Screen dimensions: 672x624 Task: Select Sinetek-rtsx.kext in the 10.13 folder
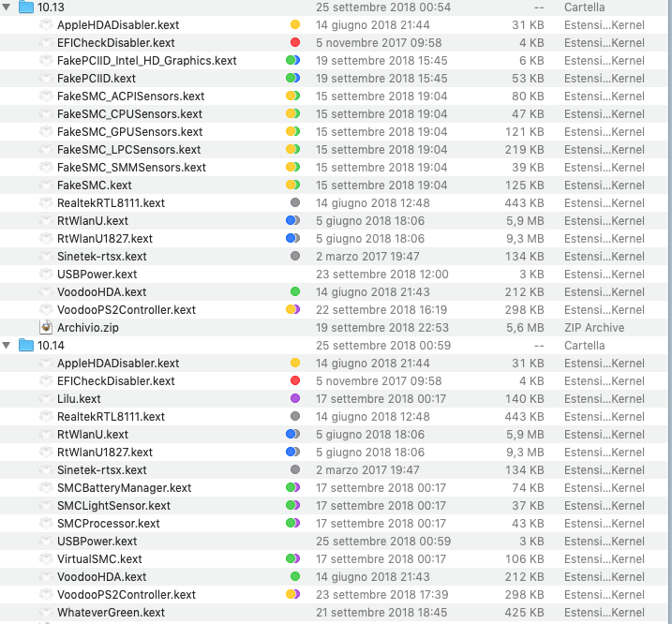[102, 257]
